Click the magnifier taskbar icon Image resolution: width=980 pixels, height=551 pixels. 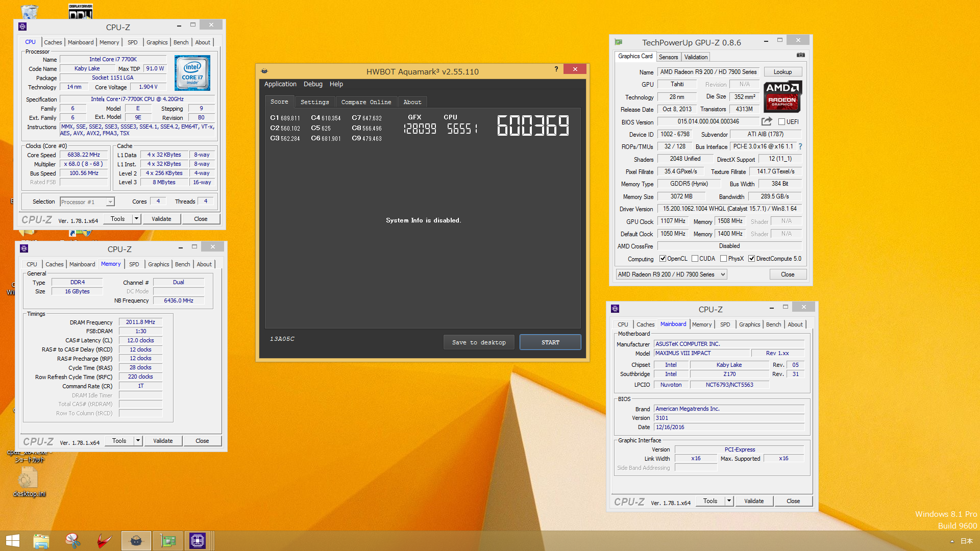tap(73, 541)
